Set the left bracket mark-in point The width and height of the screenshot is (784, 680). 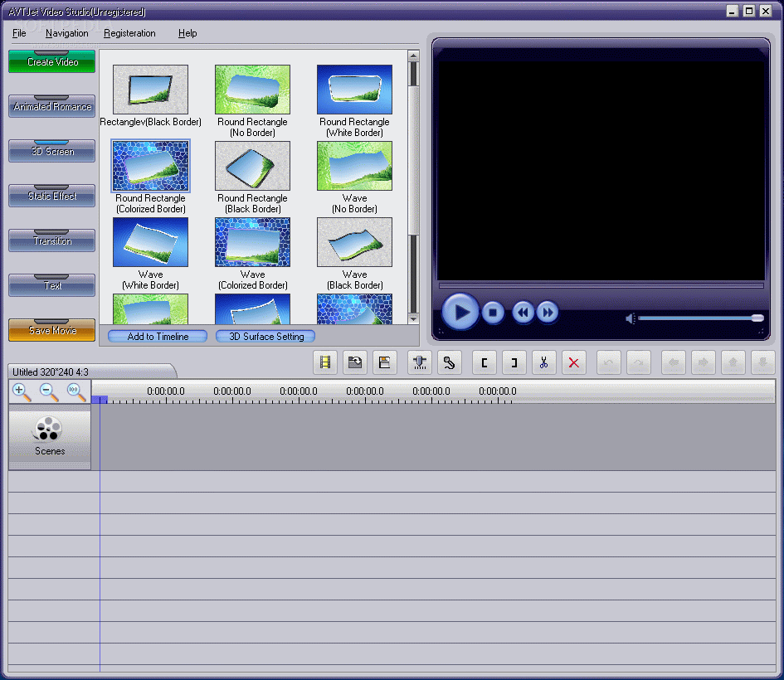tap(484, 362)
